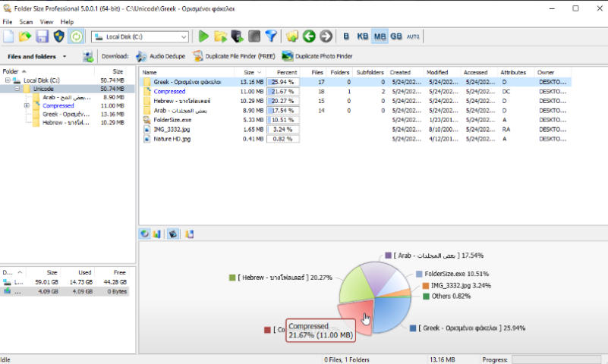608x364 pixels.
Task: Click the gray stop scan icon
Action: pos(254,36)
